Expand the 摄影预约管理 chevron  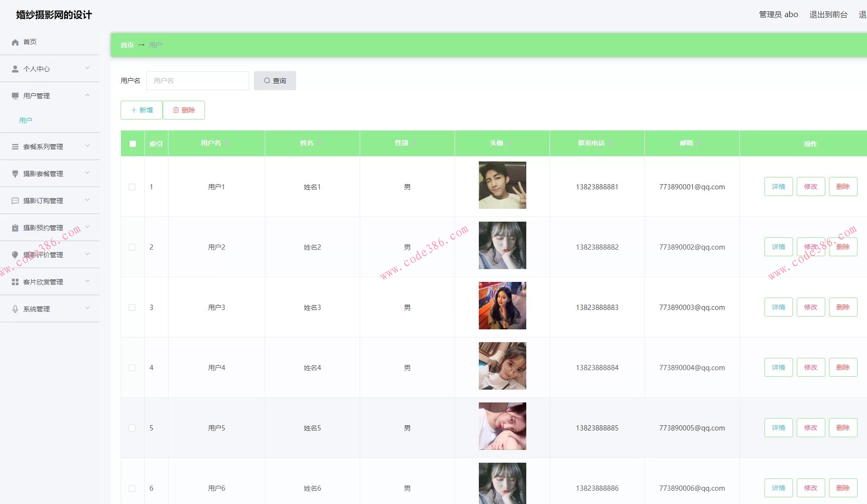[87, 227]
